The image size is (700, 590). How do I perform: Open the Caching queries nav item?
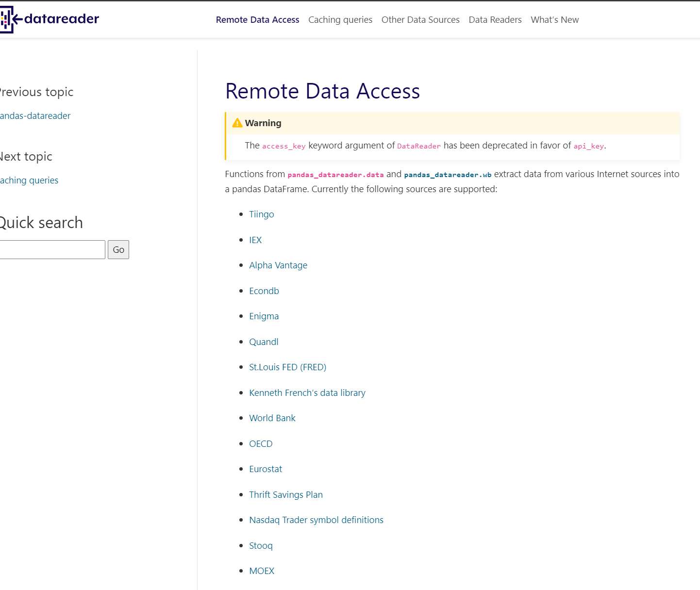tap(340, 20)
